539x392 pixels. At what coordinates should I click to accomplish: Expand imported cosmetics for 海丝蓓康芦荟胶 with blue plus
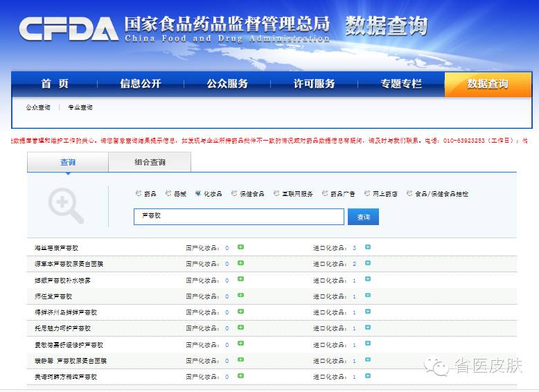click(x=368, y=247)
